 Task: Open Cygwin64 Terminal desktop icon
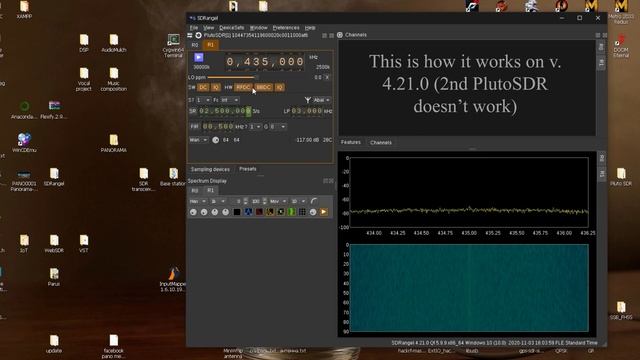(x=173, y=45)
